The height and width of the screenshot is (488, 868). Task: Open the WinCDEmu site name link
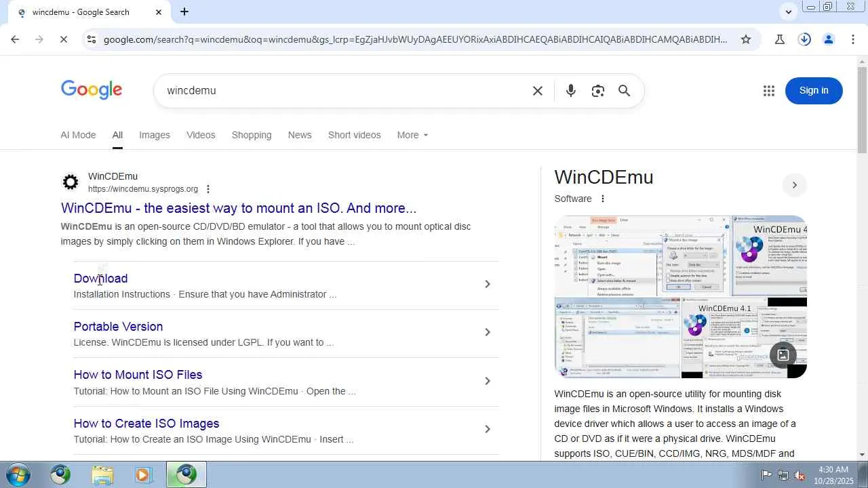113,176
